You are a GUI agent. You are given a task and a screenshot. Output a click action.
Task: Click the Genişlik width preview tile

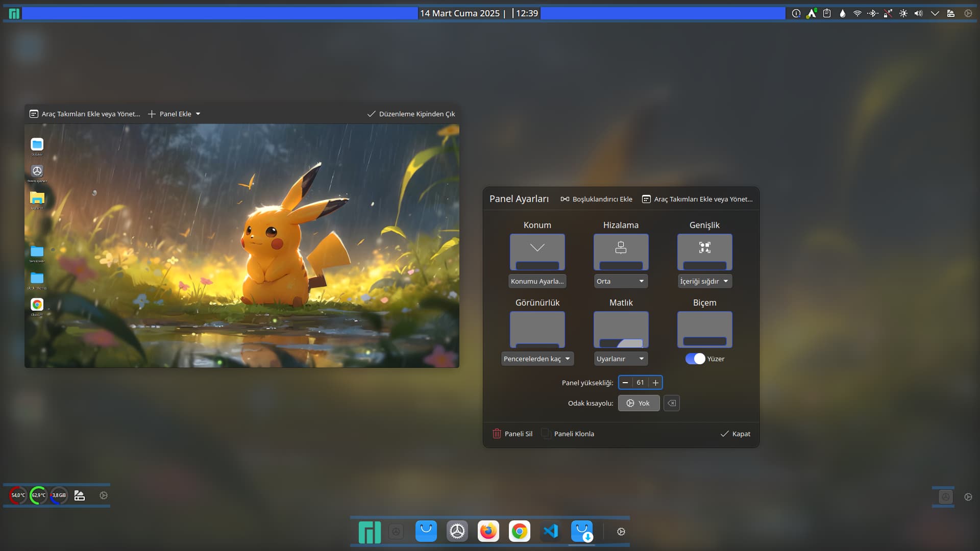click(x=705, y=252)
